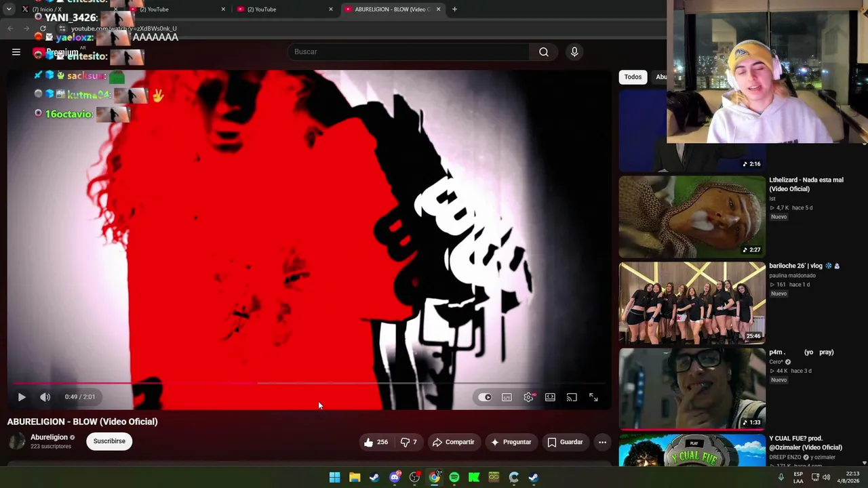Cast the video to a TV
868x488 pixels.
click(x=572, y=397)
